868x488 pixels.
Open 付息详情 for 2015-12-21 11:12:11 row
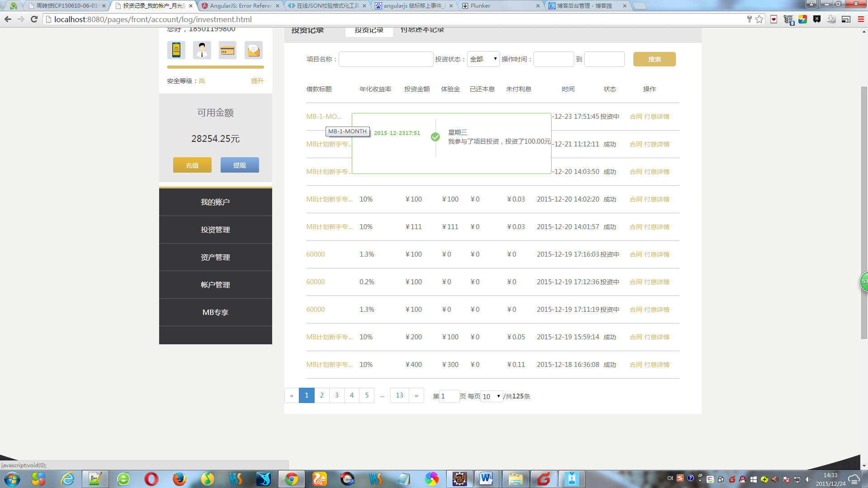[x=657, y=144]
